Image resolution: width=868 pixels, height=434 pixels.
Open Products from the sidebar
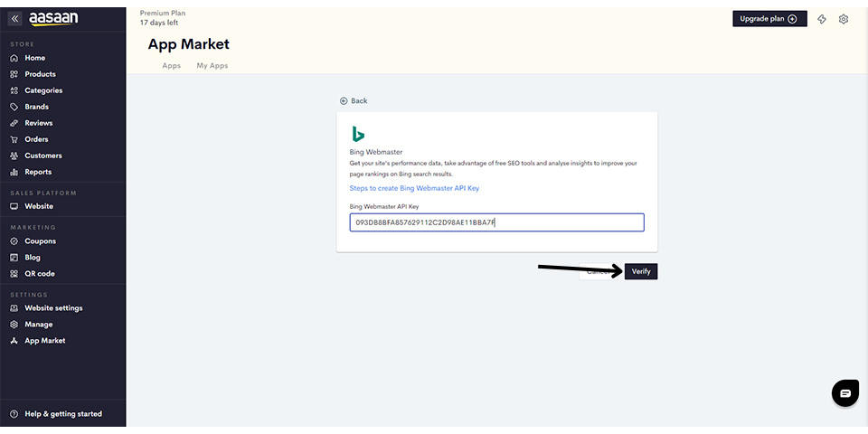click(x=40, y=74)
